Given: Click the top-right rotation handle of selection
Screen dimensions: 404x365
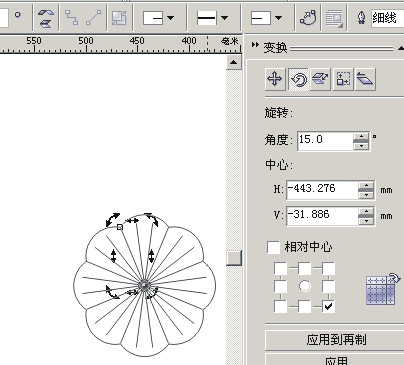Looking at the screenshot, I should 151,219.
